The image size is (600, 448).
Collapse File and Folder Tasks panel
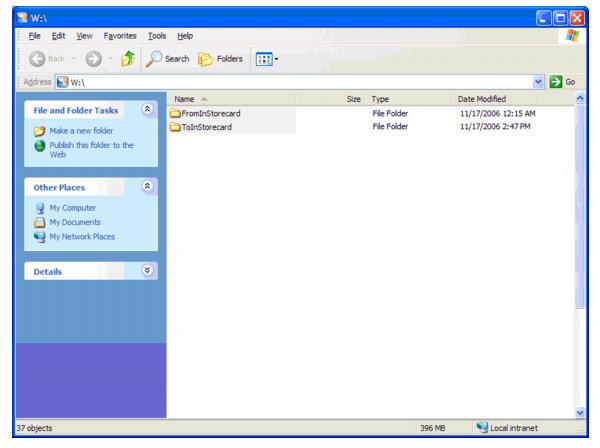[x=147, y=109]
